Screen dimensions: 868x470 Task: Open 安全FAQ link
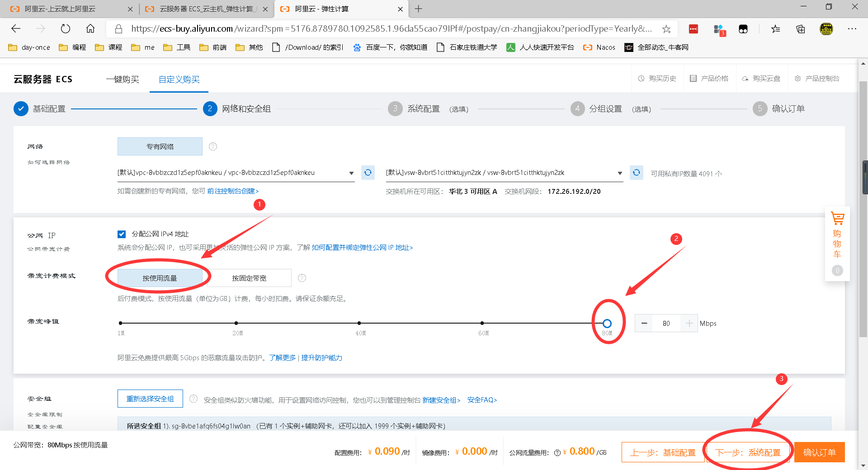[x=482, y=400]
